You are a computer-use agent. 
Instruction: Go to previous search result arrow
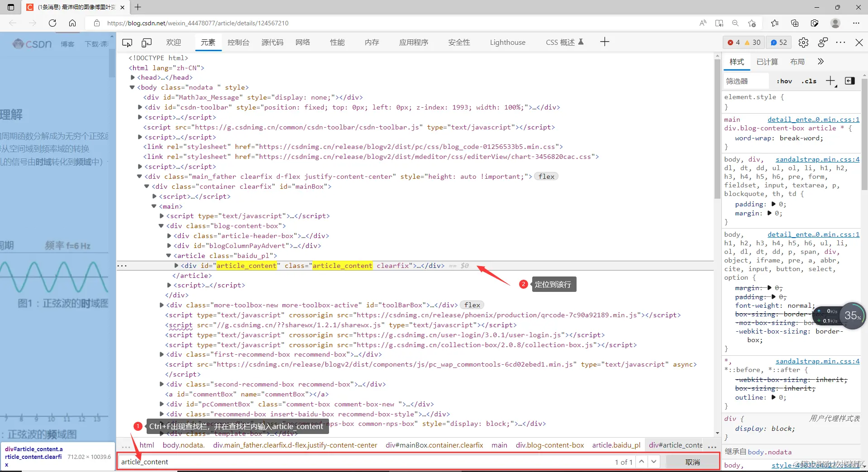pyautogui.click(x=641, y=462)
